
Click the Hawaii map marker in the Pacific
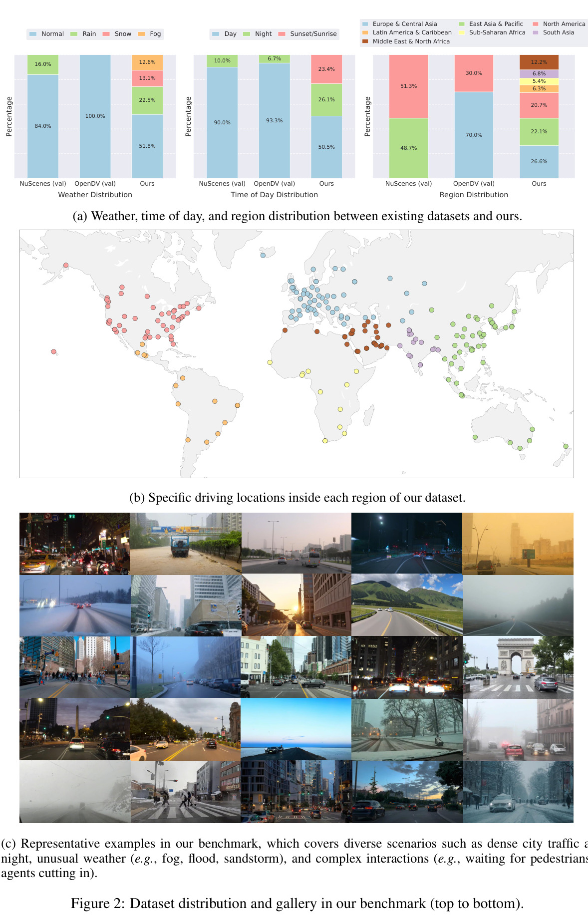54,352
